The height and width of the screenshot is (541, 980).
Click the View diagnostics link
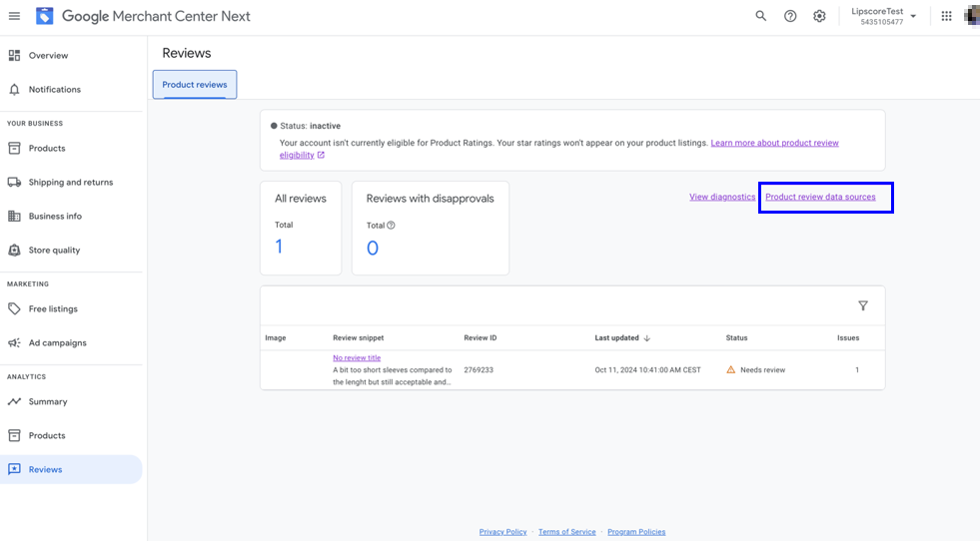coord(722,197)
